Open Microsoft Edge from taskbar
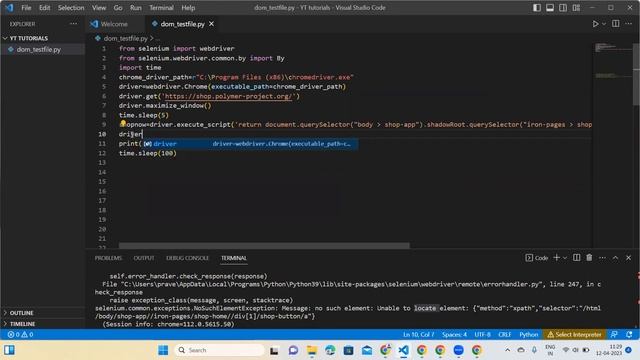Viewport: 640px width, 360px height. (x=330, y=350)
